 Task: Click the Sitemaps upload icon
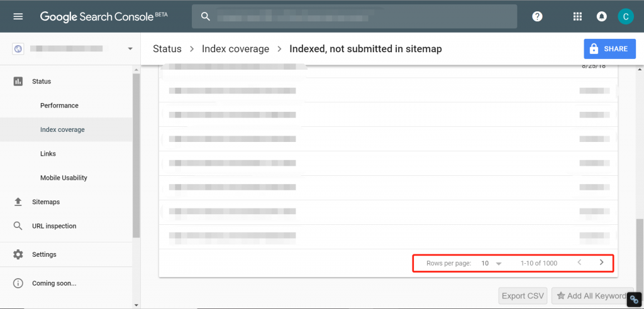click(x=18, y=202)
